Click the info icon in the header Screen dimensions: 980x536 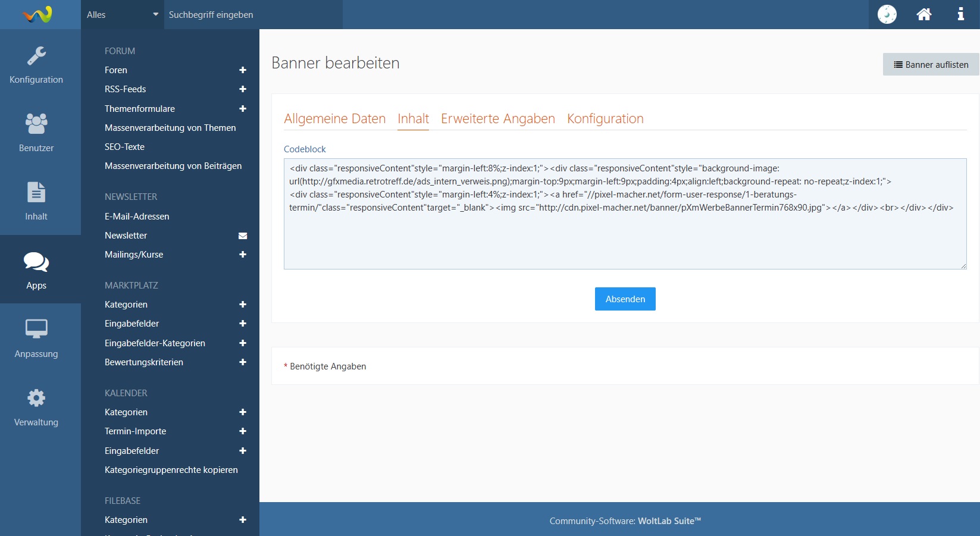[960, 14]
